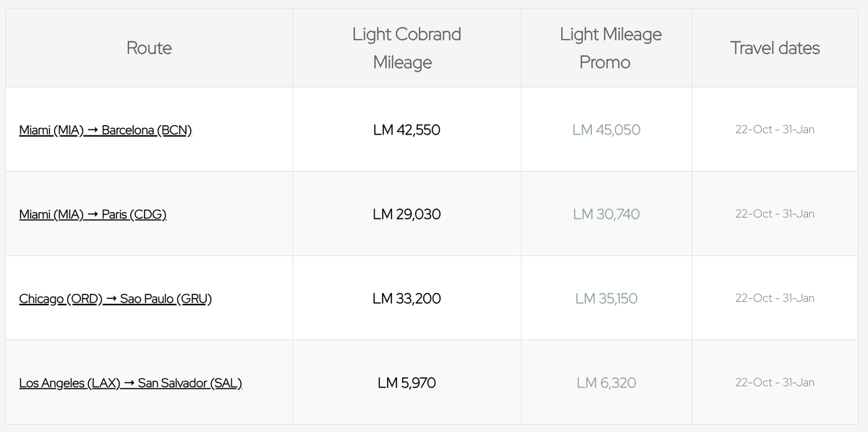Click the LM 35,150 promo mileage value
Viewport: 868px width, 432px height.
pos(606,299)
